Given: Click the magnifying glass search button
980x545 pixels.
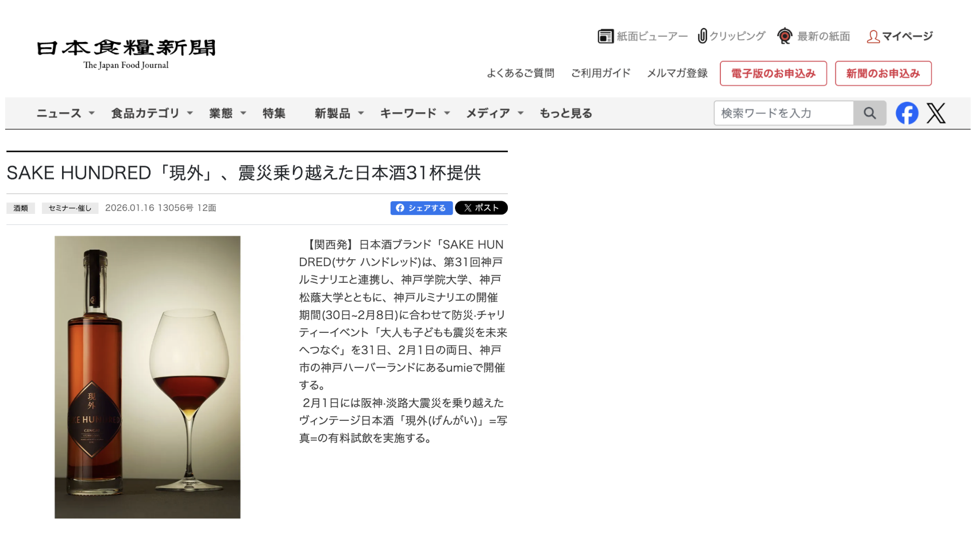Looking at the screenshot, I should tap(870, 113).
